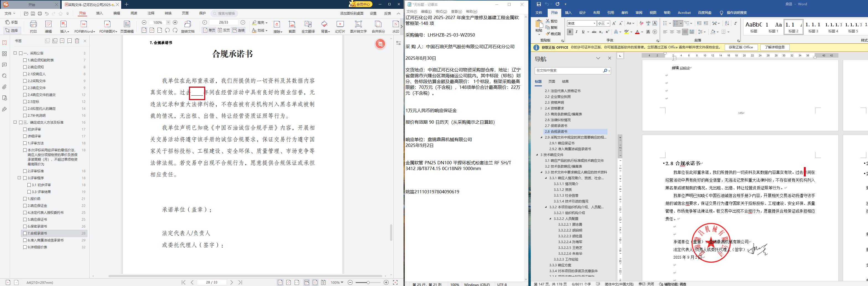Toggle 单页 single page view
Image resolution: width=868 pixels, height=286 pixels.
pyautogui.click(x=209, y=30)
